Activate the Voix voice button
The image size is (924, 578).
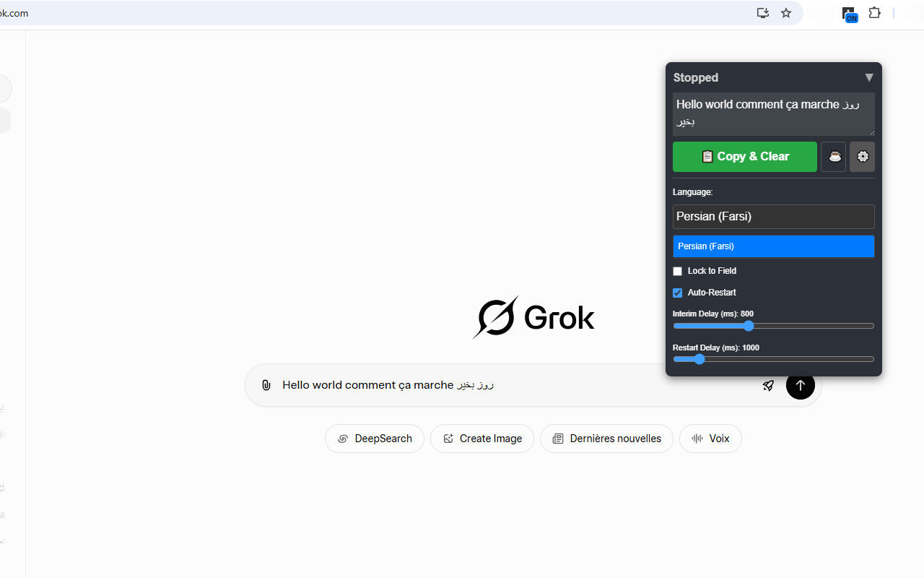[710, 439]
